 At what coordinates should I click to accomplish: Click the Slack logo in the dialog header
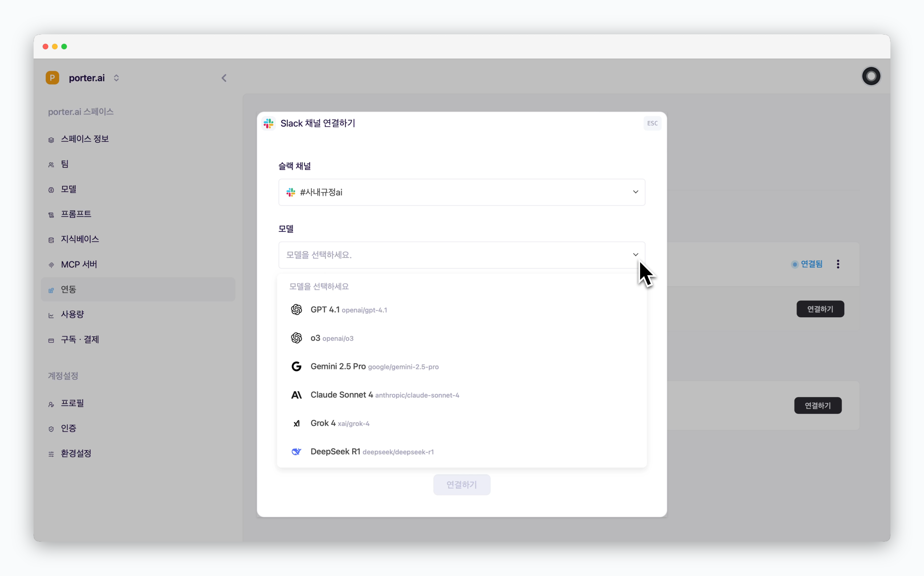(x=269, y=123)
